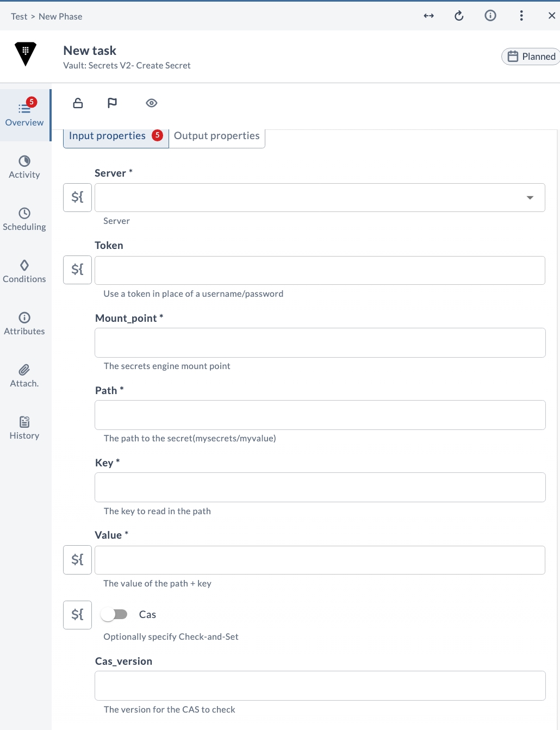Click variable ${ button next to Value
Viewport: 560px width, 730px height.
(77, 560)
